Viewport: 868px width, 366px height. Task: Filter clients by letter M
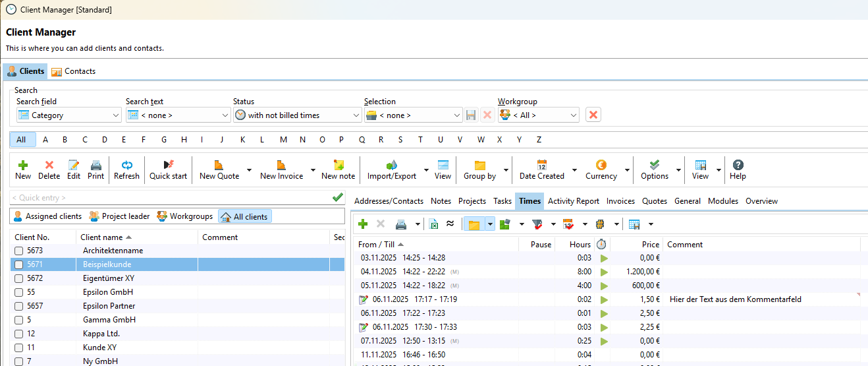click(x=283, y=140)
